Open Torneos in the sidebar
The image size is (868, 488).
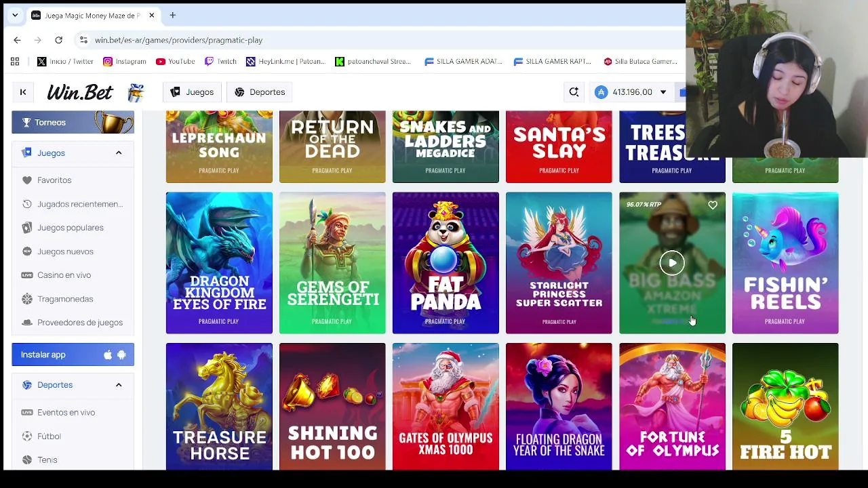73,123
